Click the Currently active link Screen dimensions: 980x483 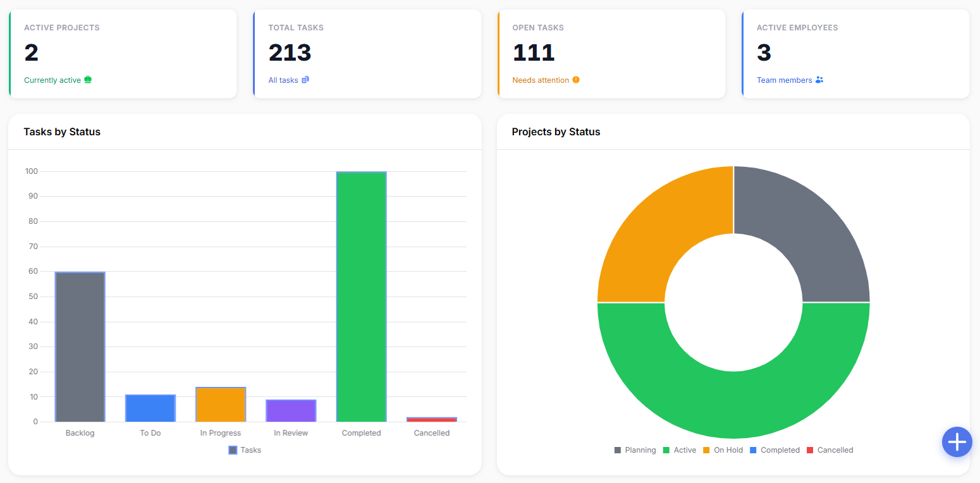click(52, 80)
